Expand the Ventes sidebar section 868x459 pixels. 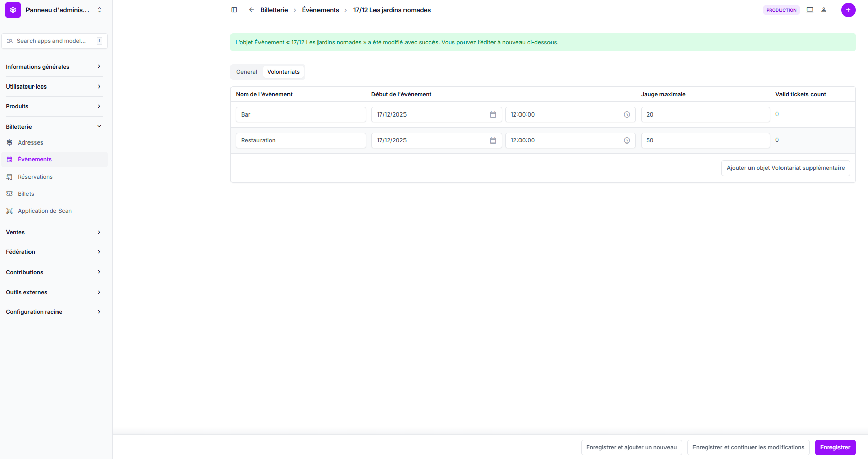coord(54,232)
